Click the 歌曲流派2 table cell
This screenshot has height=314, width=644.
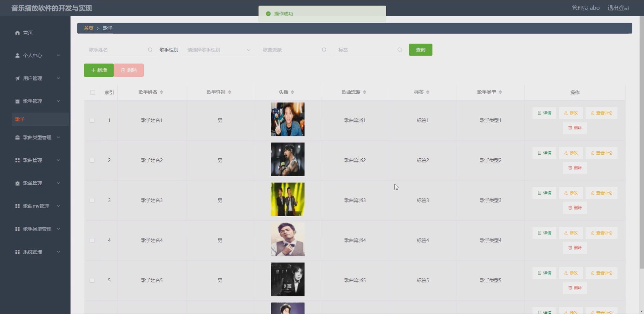tap(355, 161)
